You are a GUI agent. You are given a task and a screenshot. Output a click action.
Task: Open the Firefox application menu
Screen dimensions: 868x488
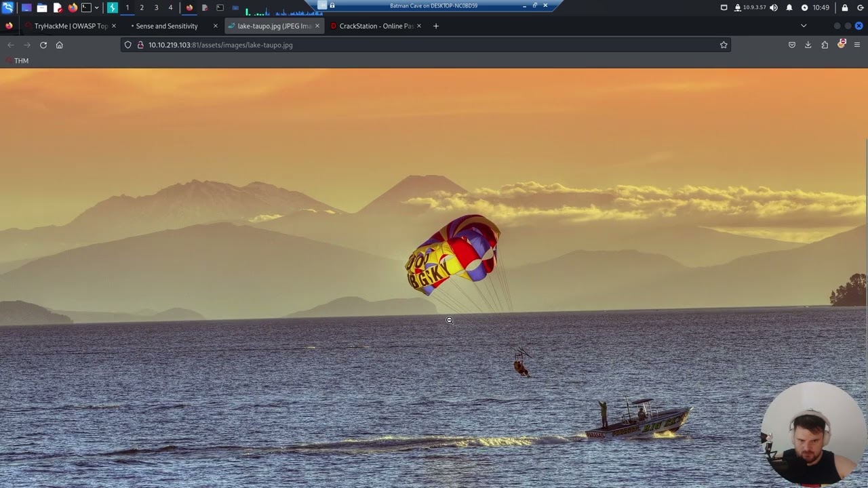coord(857,45)
